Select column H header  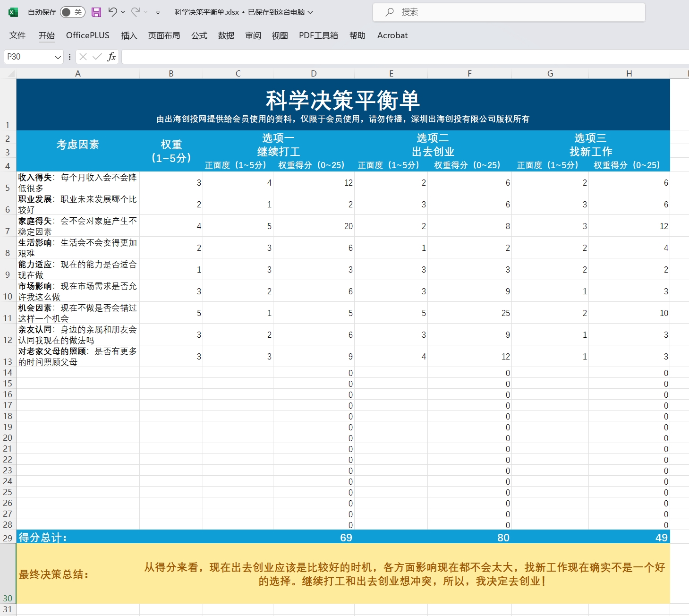(629, 73)
